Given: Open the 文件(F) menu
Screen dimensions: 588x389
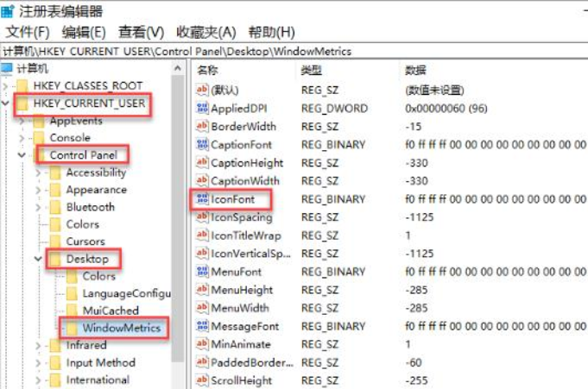Looking at the screenshot, I should coord(28,32).
